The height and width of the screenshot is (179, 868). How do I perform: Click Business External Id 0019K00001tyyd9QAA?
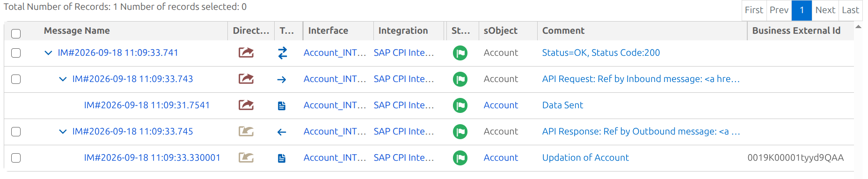pyautogui.click(x=795, y=157)
